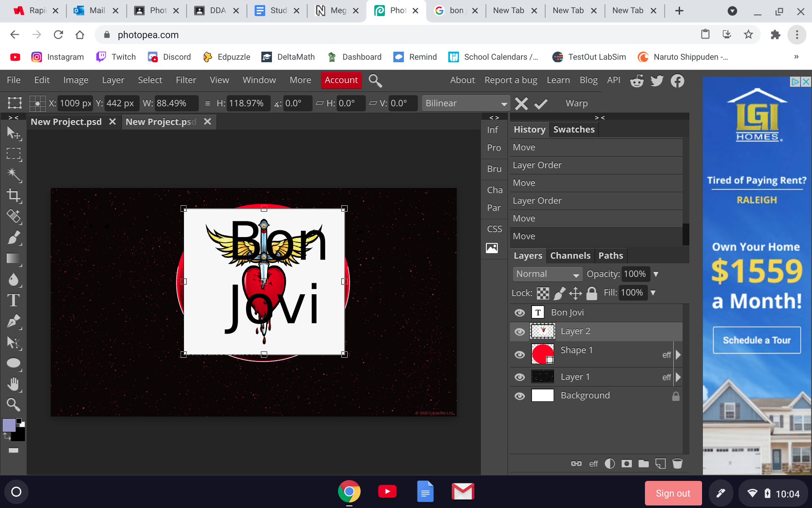
Task: Select the Path Select tool
Action: tap(14, 342)
